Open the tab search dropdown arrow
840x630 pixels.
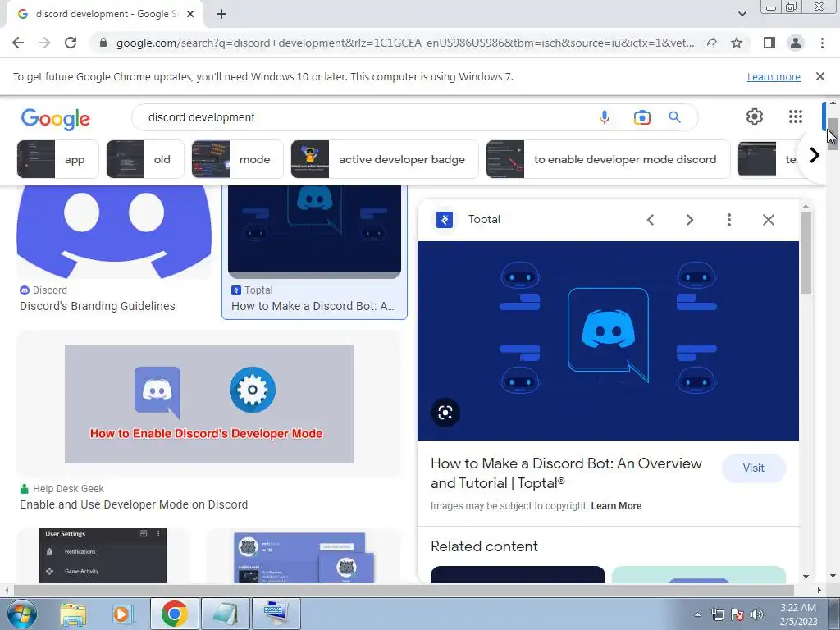(x=742, y=14)
